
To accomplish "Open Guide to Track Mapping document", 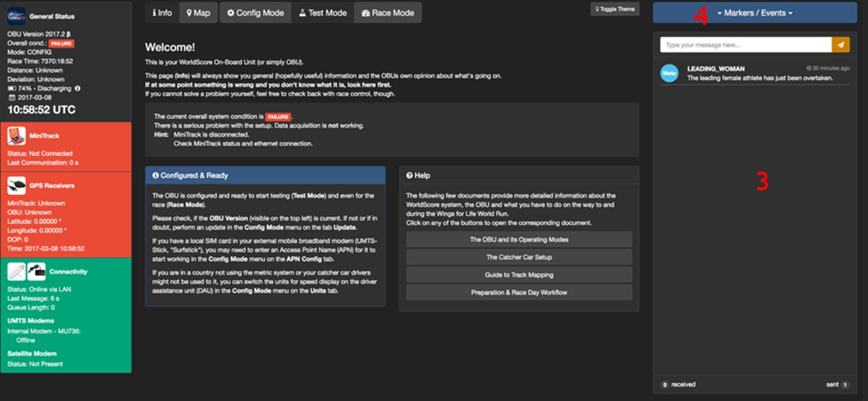I will 519,274.
